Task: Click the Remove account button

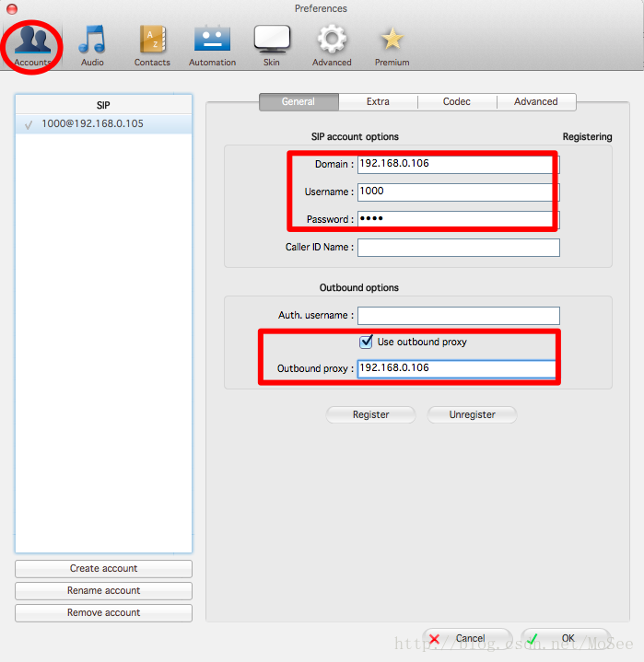Action: [103, 612]
